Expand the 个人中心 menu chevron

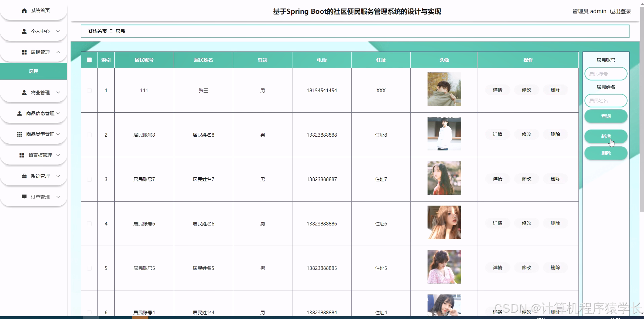(x=58, y=31)
